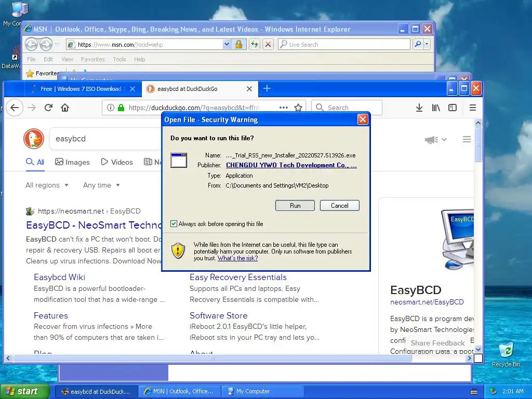Stop loading with IE red X button
This screenshot has height=399, width=532.
[268, 44]
